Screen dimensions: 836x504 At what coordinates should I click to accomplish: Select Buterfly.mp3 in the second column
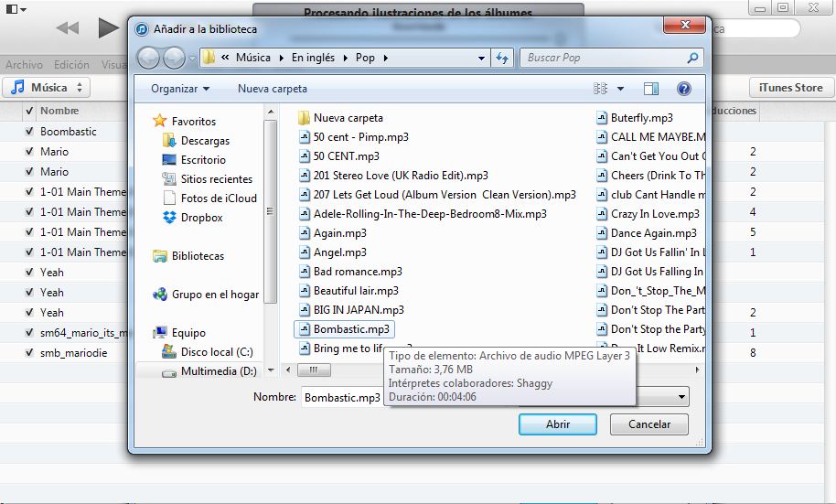coord(641,118)
